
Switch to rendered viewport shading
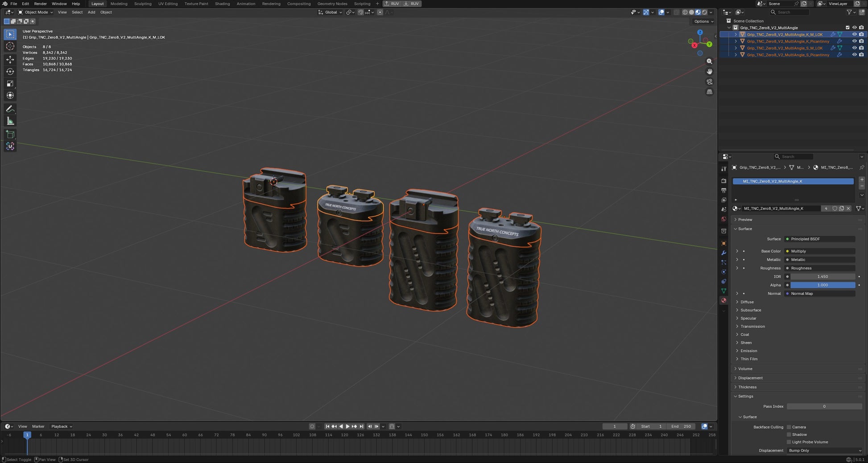coord(704,12)
